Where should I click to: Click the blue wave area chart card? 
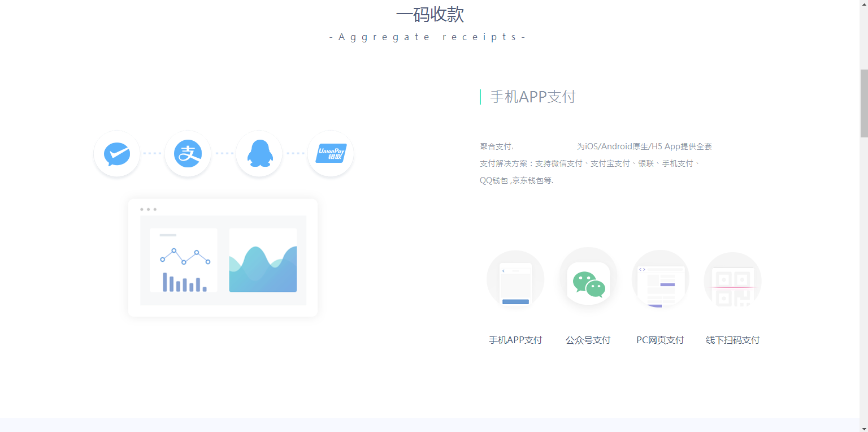263,260
